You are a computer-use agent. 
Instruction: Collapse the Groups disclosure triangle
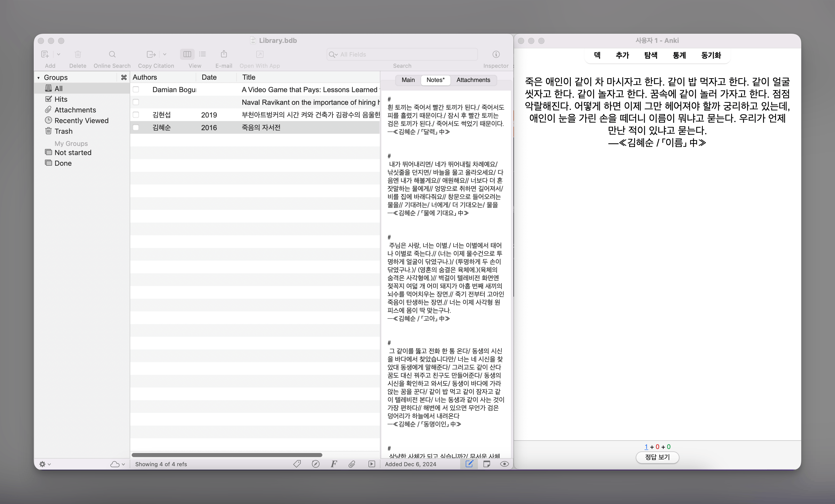[x=39, y=78]
